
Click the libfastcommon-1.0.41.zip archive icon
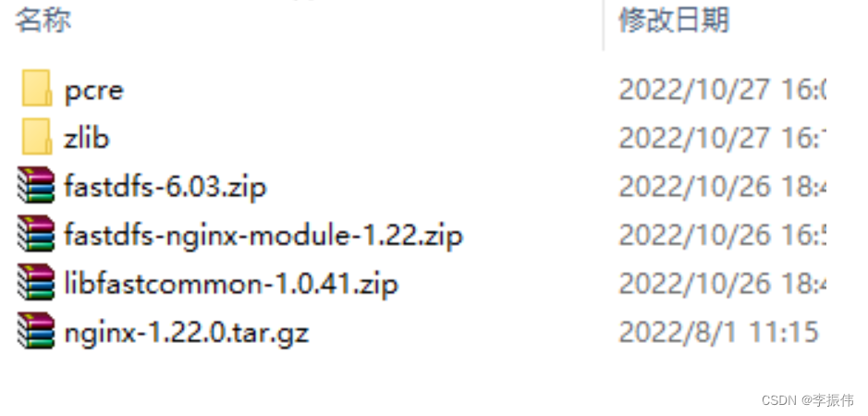tap(36, 282)
